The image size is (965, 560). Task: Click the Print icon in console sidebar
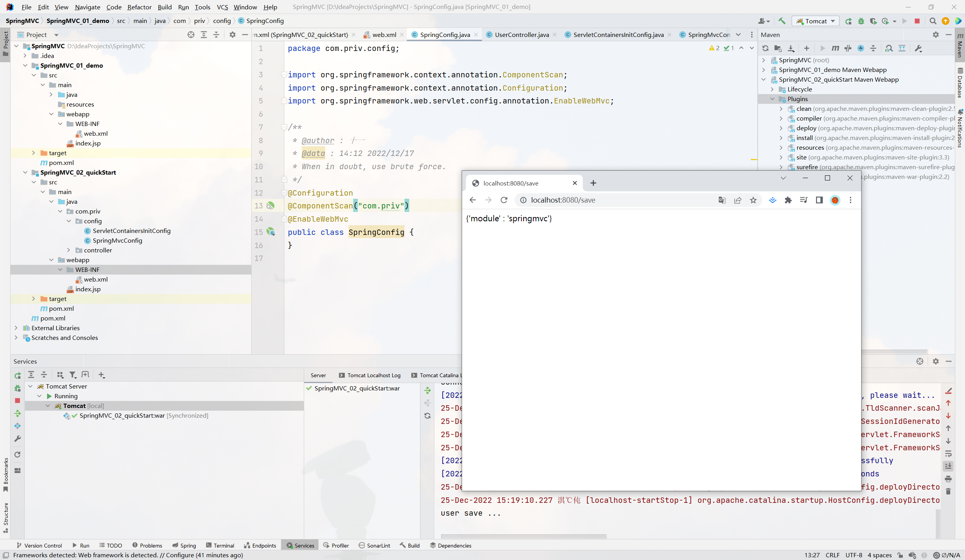[x=948, y=479]
